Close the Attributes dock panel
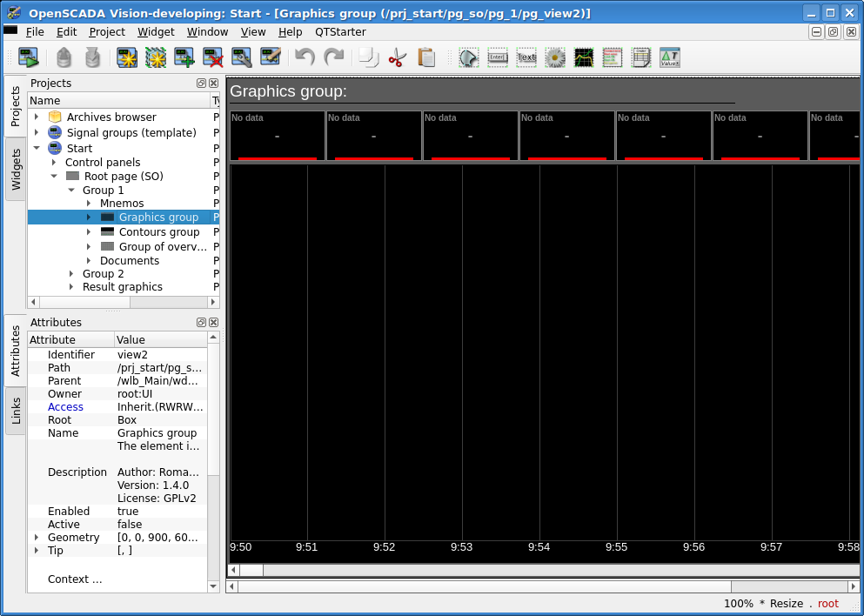This screenshot has height=616, width=864. (x=213, y=323)
